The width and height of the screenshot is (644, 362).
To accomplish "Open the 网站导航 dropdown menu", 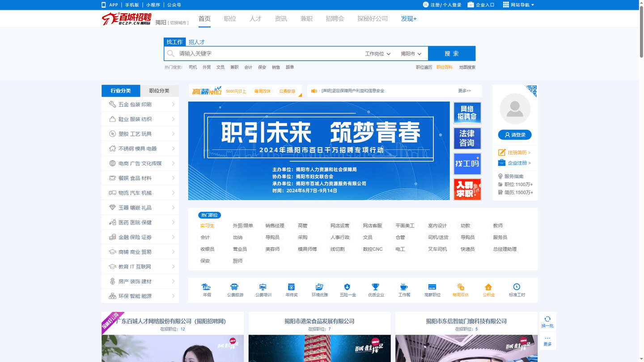I will 519,5.
